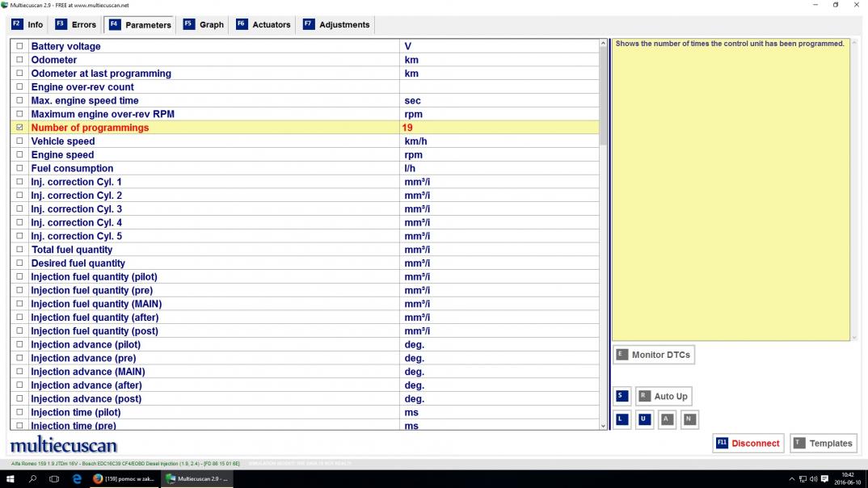Viewport: 868px width, 488px height.
Task: Tick Odometer at last programming checkbox
Action: pos(20,73)
